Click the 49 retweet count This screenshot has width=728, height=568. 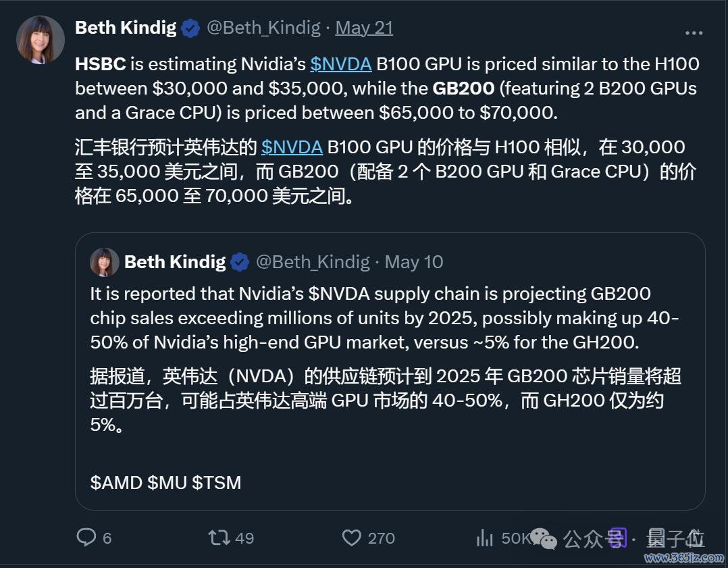(x=244, y=538)
